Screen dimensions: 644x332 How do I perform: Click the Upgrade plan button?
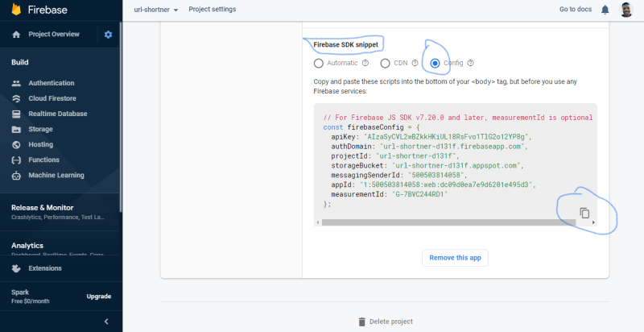[x=98, y=297]
